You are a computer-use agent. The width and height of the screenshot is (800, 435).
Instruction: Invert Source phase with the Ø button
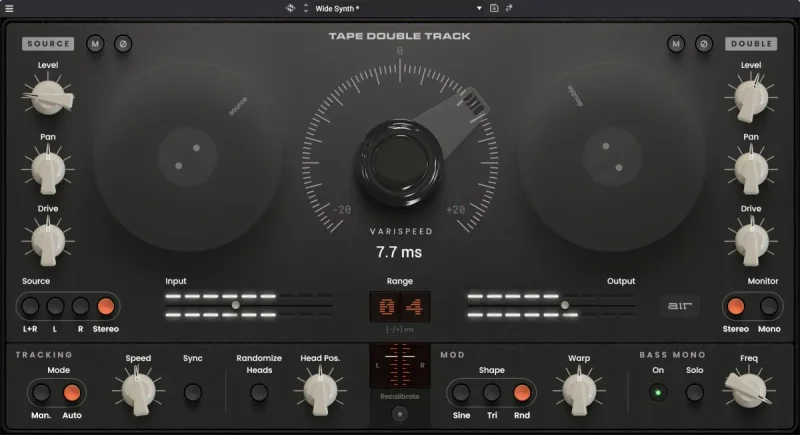coord(123,44)
